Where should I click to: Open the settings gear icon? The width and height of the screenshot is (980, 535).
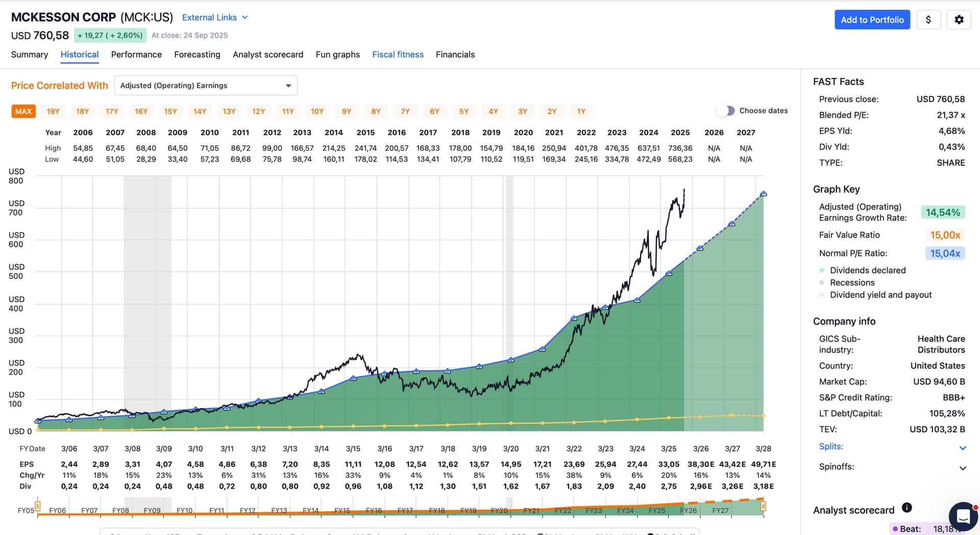click(x=959, y=20)
